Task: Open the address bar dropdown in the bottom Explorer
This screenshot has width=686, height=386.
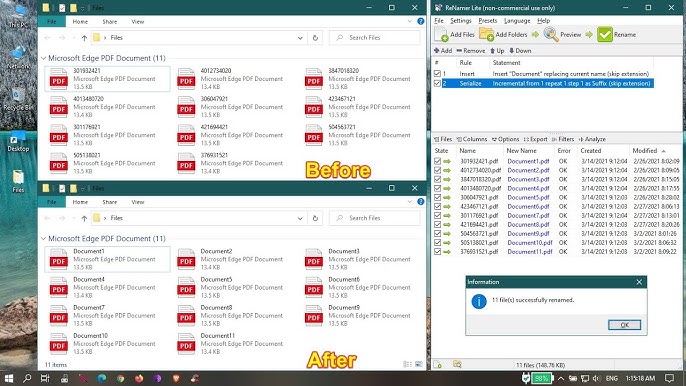Action: (300, 218)
